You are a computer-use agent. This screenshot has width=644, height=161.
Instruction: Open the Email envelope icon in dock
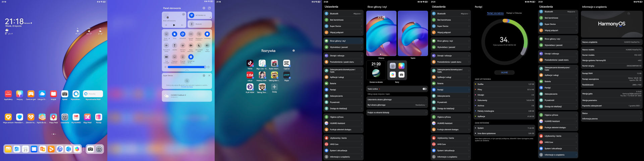[34, 149]
